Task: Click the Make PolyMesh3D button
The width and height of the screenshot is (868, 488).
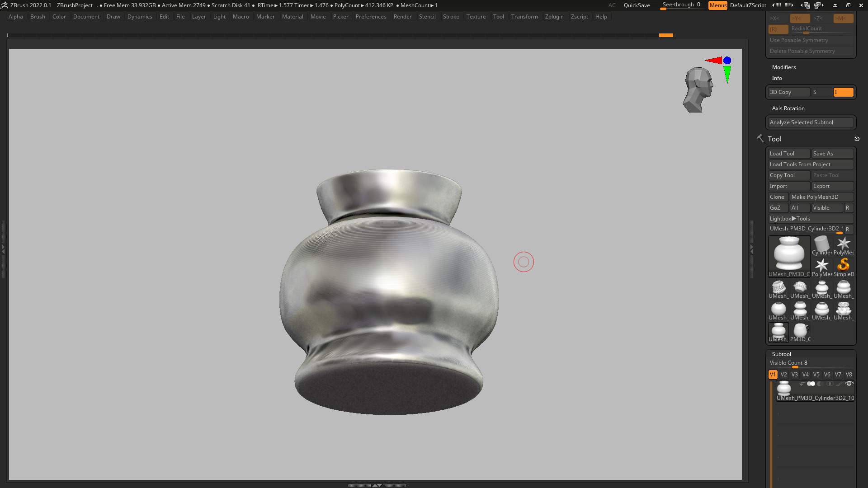Action: 822,197
